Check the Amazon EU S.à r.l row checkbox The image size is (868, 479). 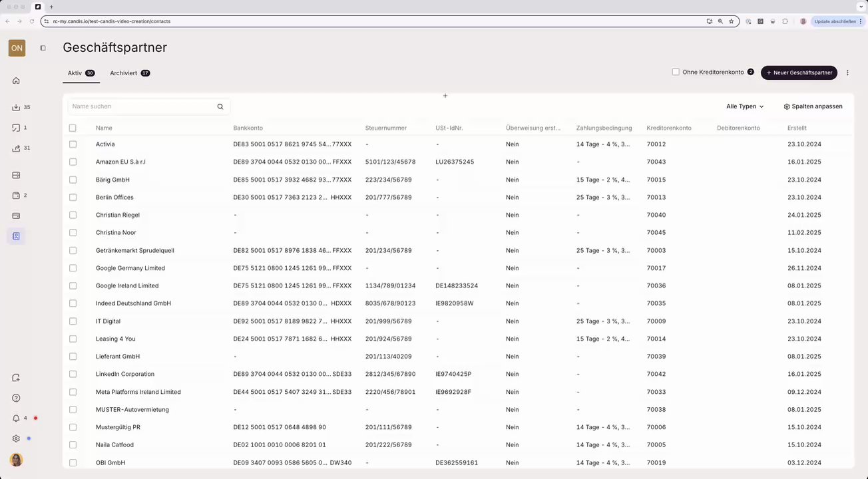click(x=73, y=162)
